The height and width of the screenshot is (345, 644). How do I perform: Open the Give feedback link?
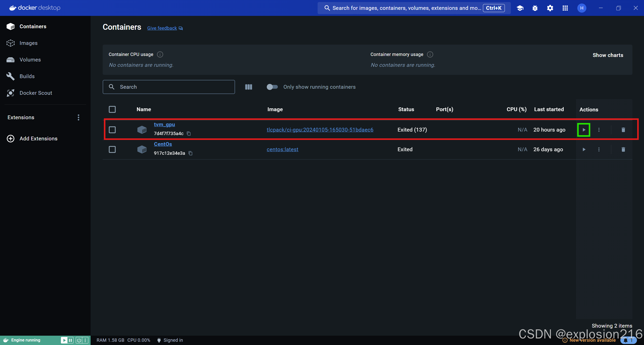pos(162,28)
